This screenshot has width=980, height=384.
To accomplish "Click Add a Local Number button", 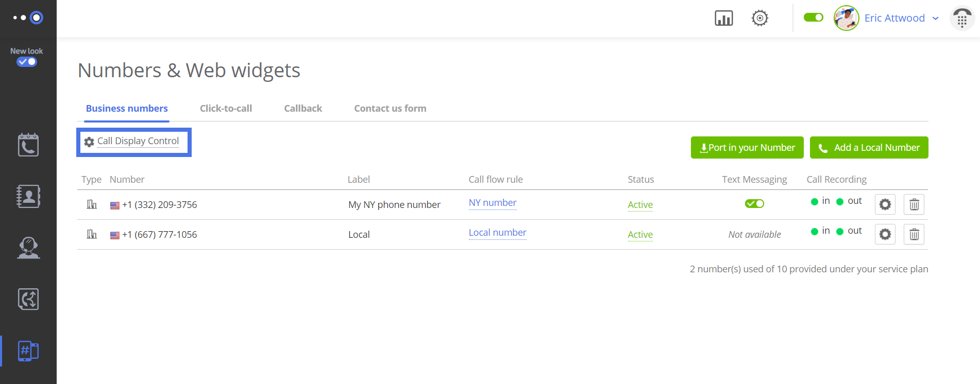I will pos(869,148).
